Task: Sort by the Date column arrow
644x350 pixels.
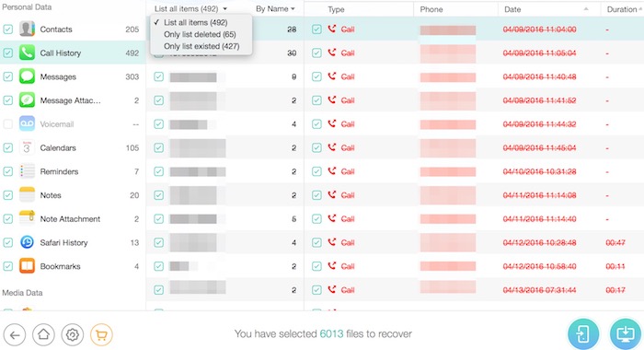Action: click(586, 9)
